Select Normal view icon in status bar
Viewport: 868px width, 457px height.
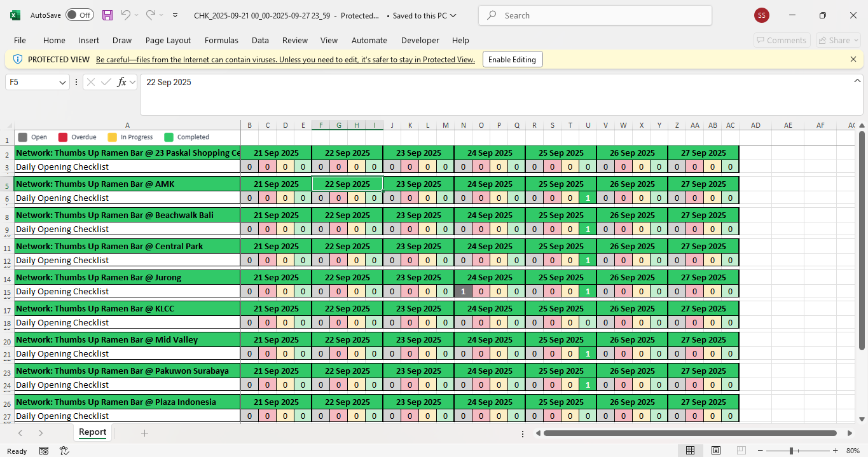[690, 451]
